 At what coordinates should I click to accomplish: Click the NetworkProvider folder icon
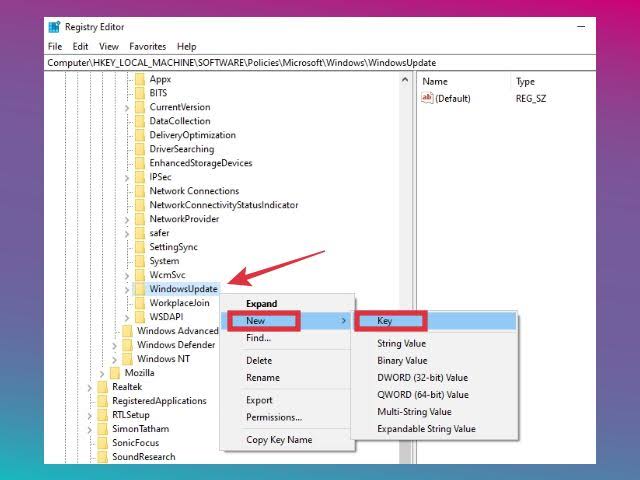140,219
